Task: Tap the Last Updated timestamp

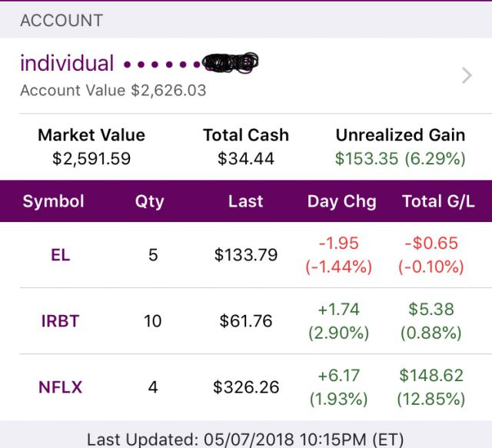Action: click(x=245, y=440)
